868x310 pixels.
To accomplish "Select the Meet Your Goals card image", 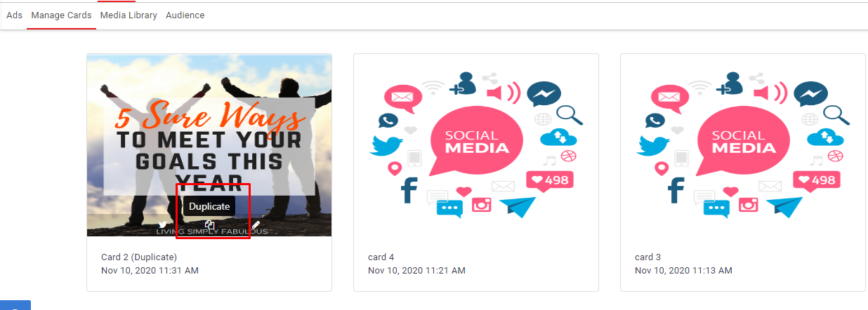I will [x=209, y=145].
